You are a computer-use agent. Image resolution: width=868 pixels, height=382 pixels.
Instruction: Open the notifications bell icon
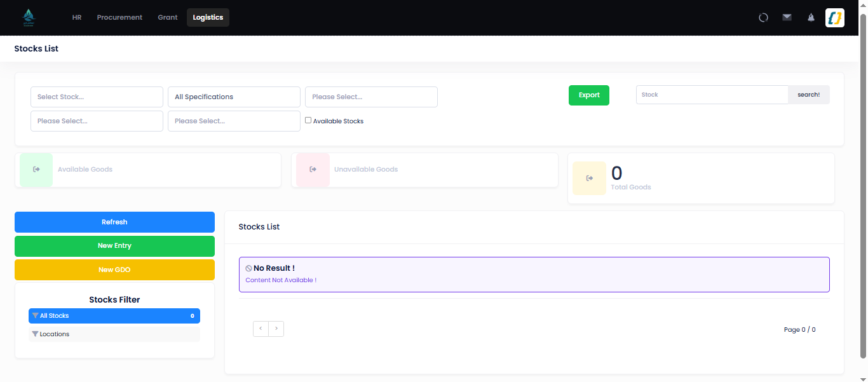tap(811, 18)
